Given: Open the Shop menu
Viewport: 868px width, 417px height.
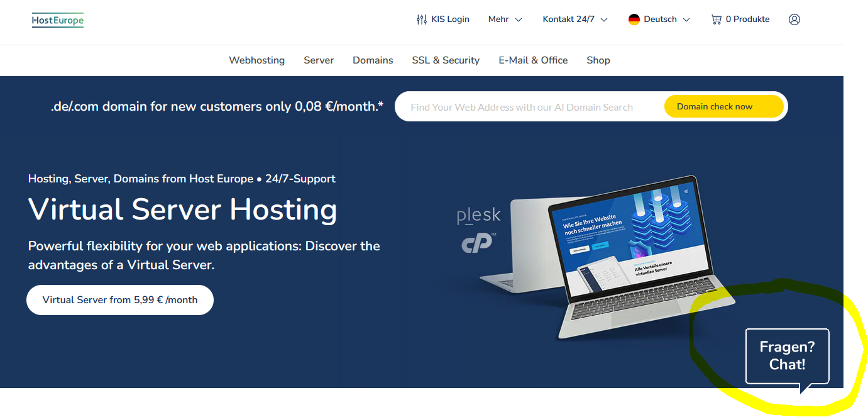Looking at the screenshot, I should [x=598, y=60].
